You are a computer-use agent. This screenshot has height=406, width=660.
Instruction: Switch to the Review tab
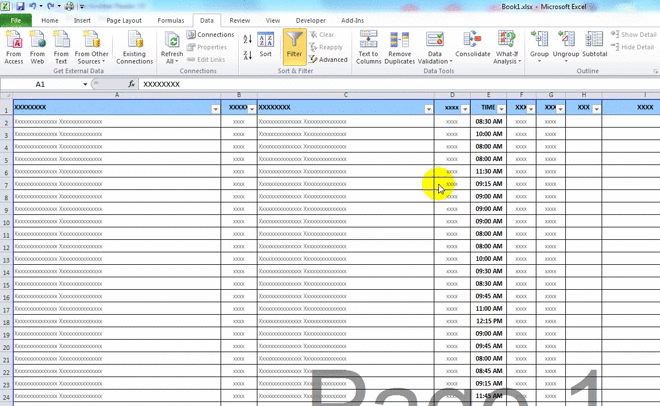point(240,20)
